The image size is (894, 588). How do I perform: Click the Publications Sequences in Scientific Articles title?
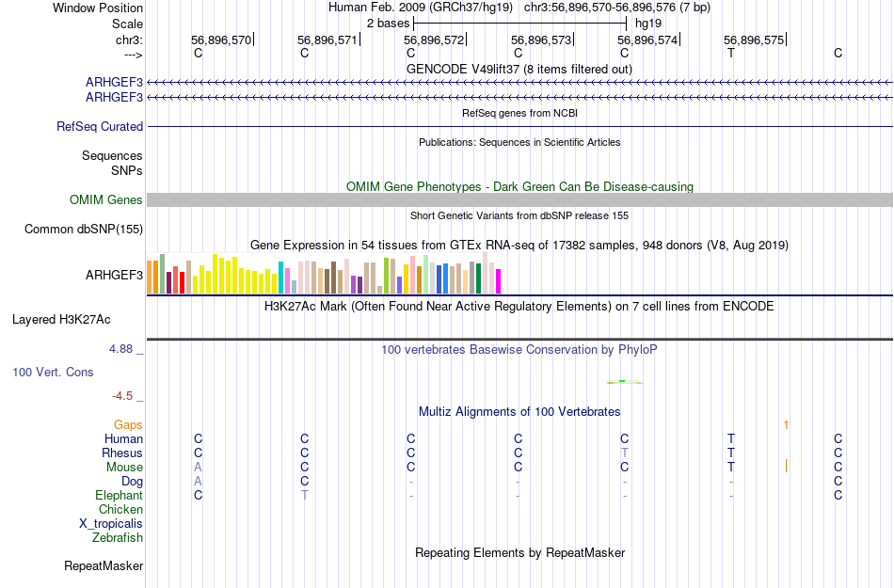click(x=519, y=142)
